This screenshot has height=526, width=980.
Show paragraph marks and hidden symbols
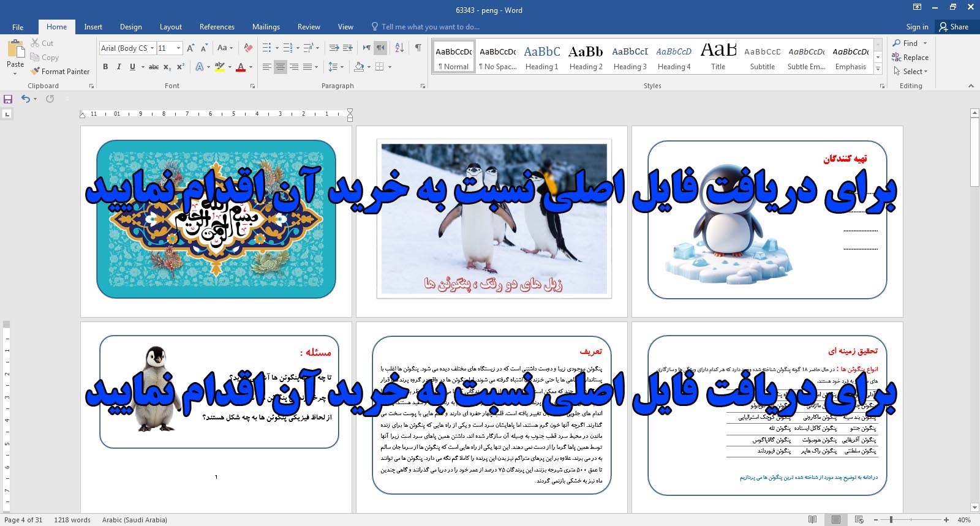(x=418, y=48)
